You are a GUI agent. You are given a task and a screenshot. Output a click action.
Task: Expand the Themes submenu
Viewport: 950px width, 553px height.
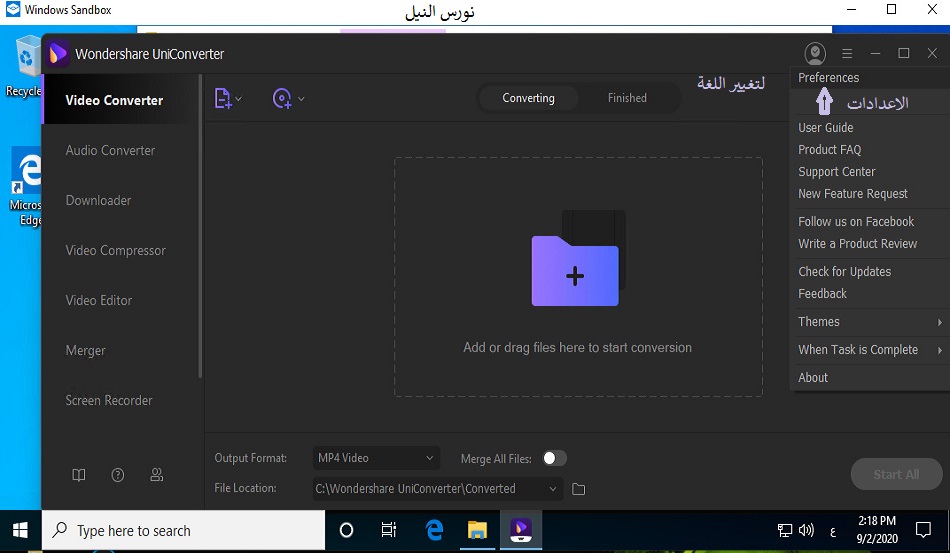point(870,322)
